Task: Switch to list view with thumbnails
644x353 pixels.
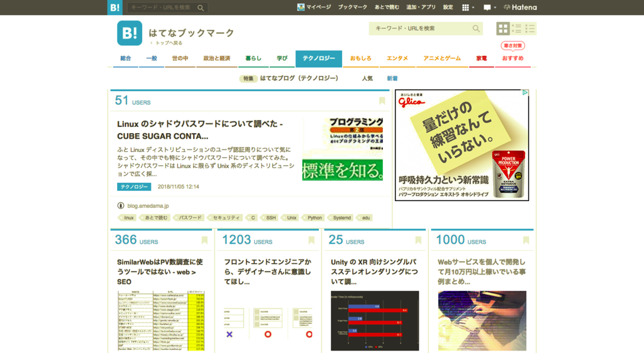Action: point(516,28)
